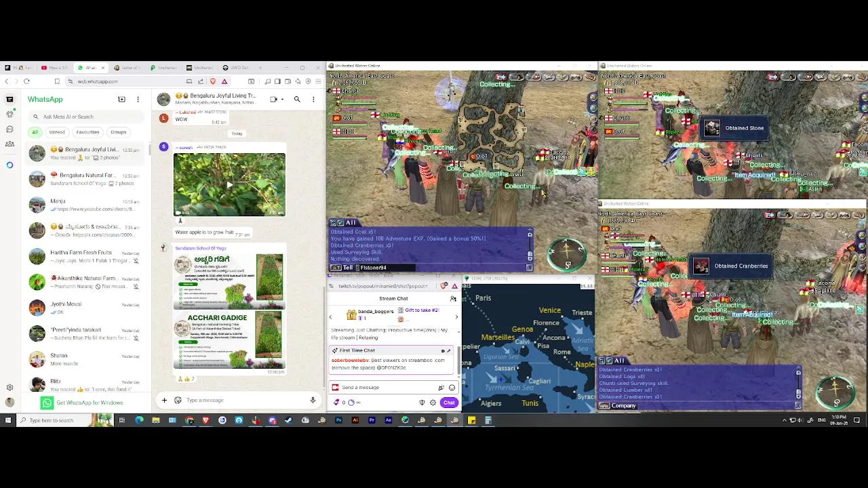Open Blitz chat

85,384
